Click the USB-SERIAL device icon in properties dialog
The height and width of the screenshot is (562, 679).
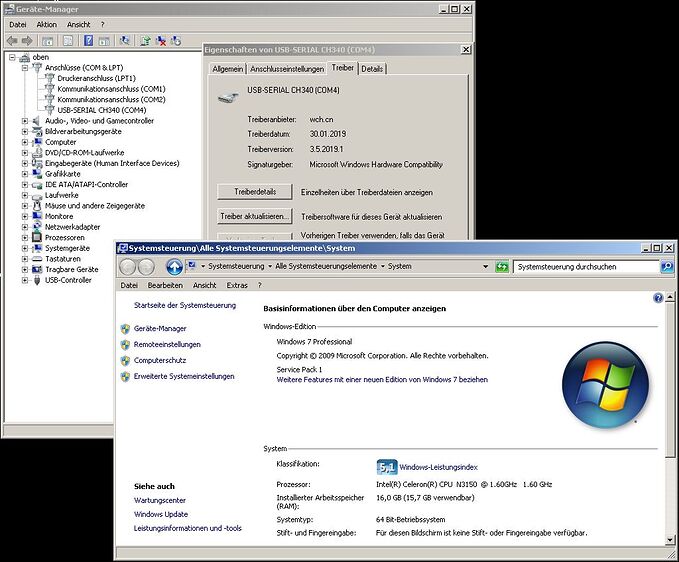228,97
